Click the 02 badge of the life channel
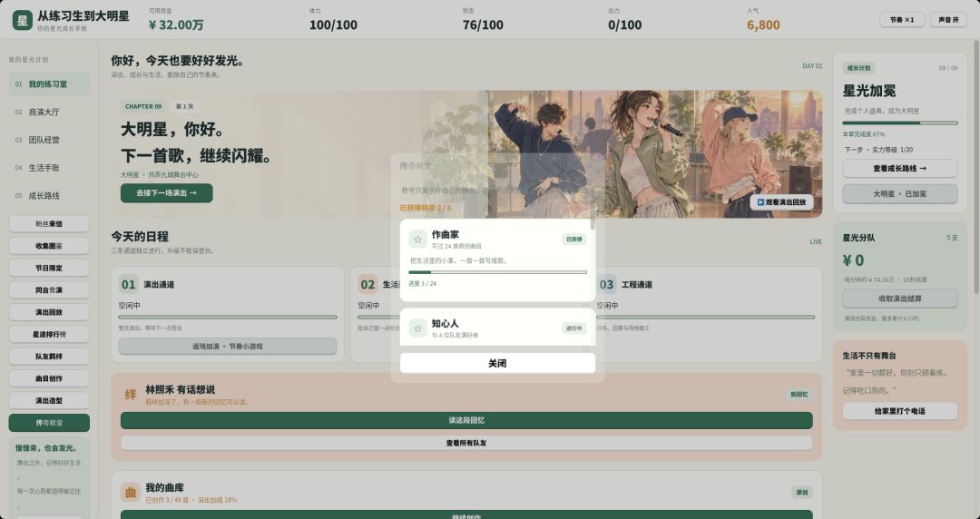This screenshot has height=519, width=980. [367, 285]
